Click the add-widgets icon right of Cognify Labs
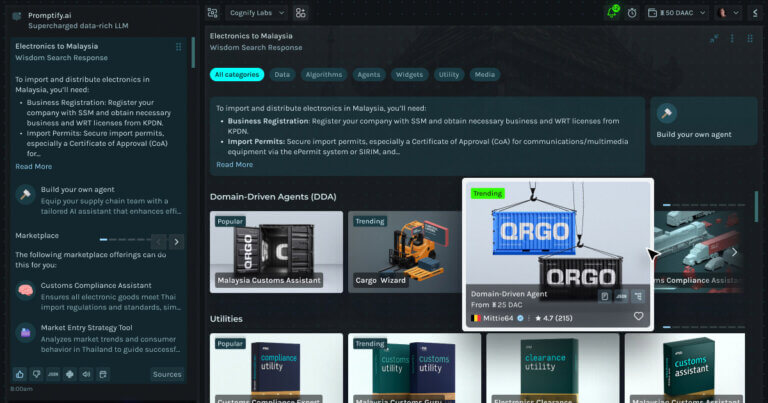The width and height of the screenshot is (768, 403). 300,13
